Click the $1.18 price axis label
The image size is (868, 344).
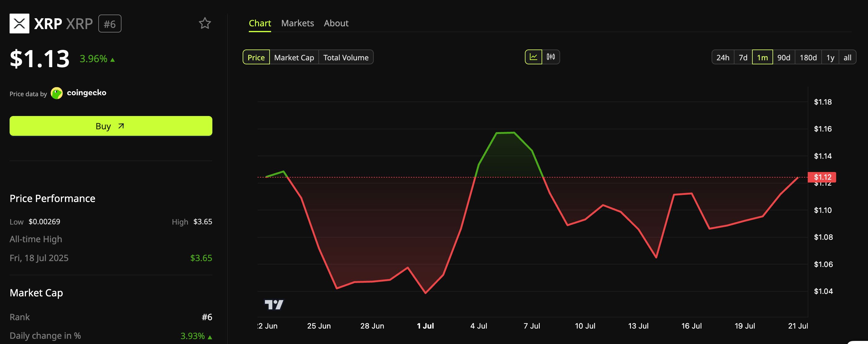pyautogui.click(x=823, y=102)
